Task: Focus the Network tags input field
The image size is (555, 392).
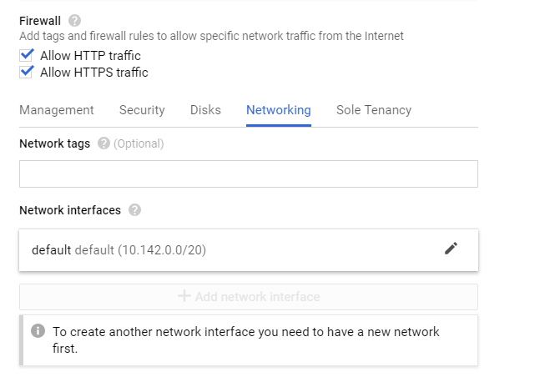Action: [x=248, y=173]
